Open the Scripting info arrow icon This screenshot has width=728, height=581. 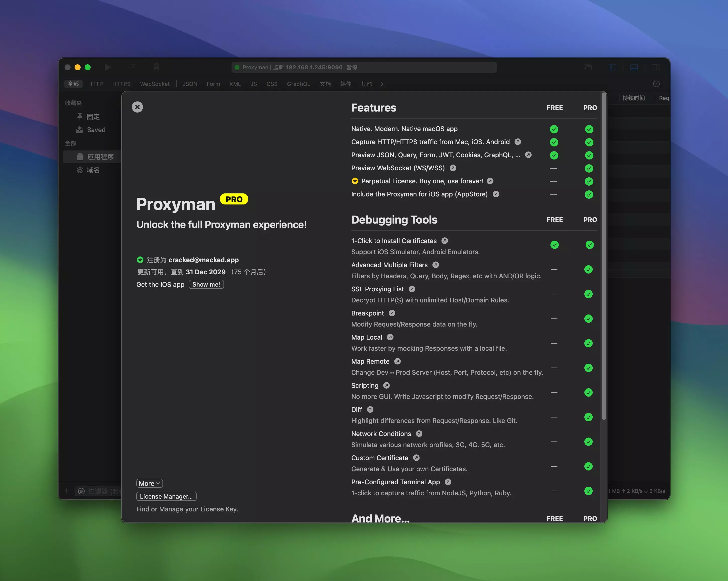[387, 385]
